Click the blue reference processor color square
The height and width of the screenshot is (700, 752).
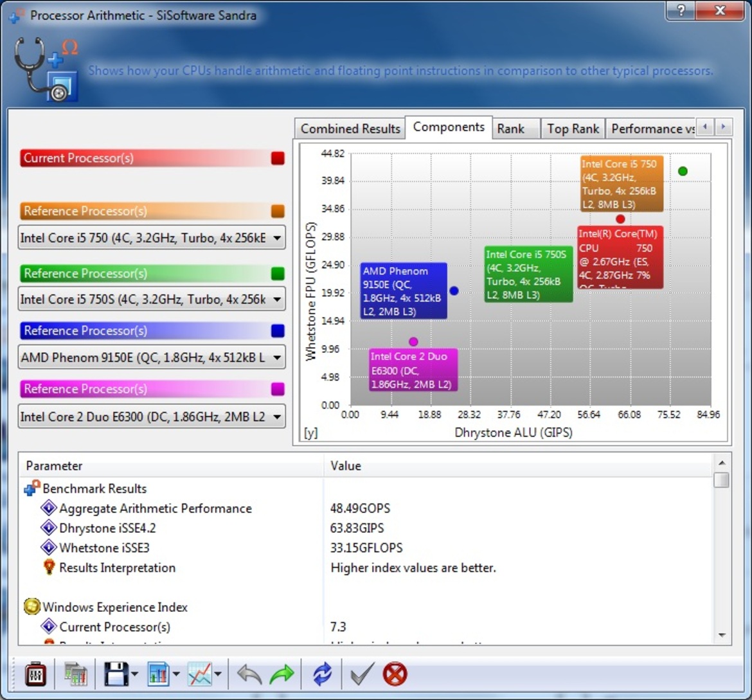(278, 330)
